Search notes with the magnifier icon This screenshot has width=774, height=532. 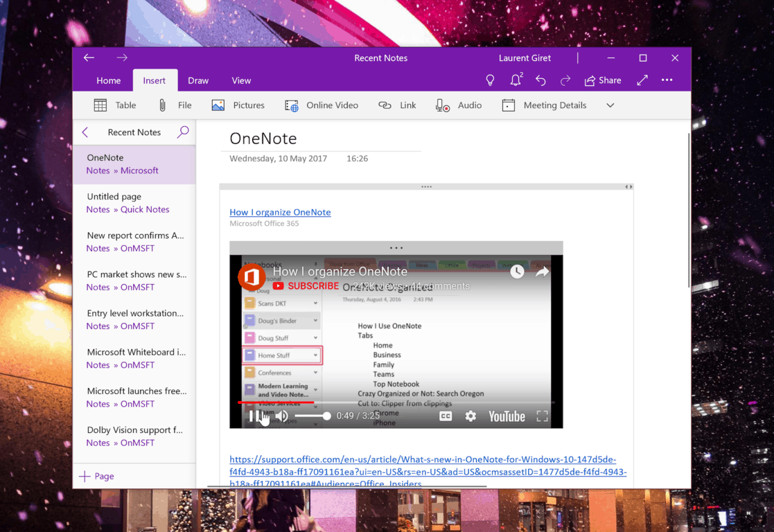click(183, 132)
